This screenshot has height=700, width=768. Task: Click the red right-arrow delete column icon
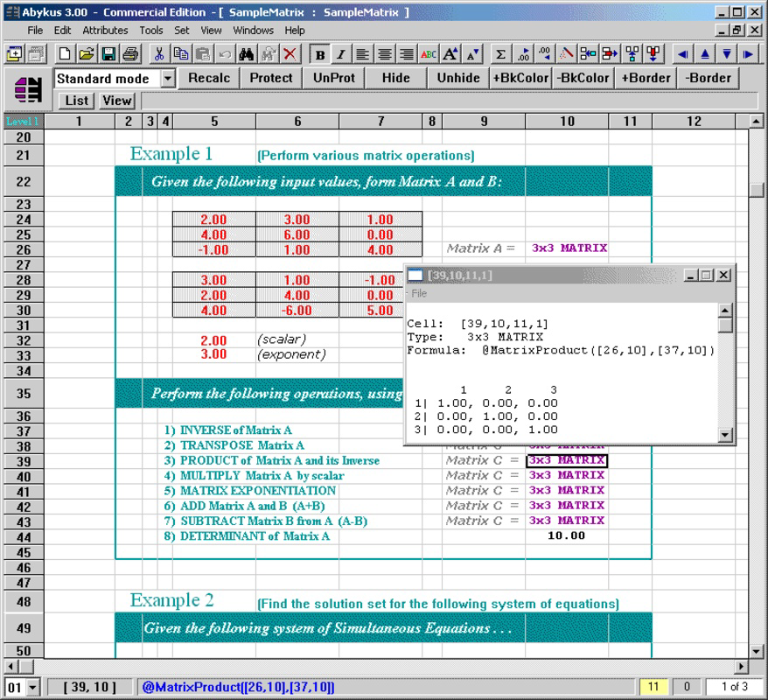coord(610,54)
